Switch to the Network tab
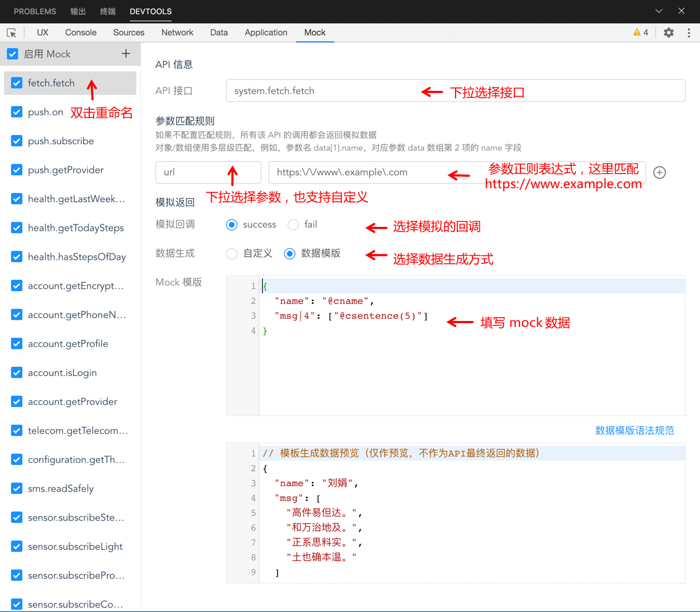 coord(177,33)
